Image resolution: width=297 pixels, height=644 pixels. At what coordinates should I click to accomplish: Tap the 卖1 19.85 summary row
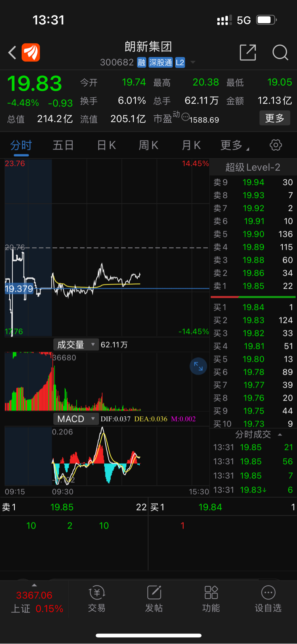coord(74,507)
